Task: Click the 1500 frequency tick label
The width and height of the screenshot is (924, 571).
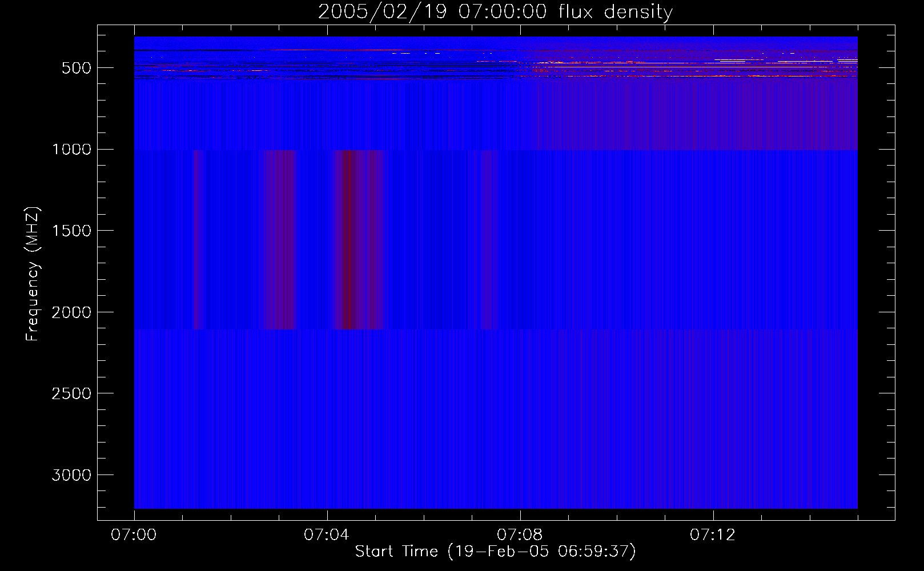Action: tap(71, 231)
